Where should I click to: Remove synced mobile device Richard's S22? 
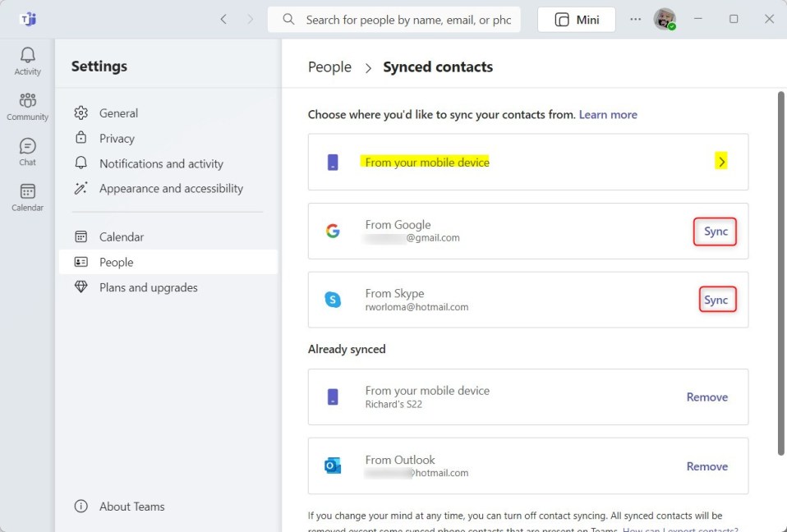pos(706,397)
